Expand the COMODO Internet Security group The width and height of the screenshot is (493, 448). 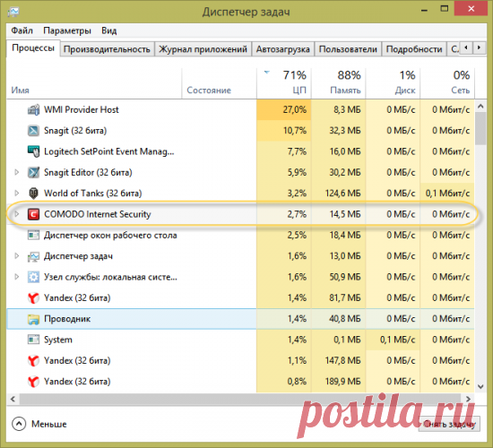pos(17,214)
